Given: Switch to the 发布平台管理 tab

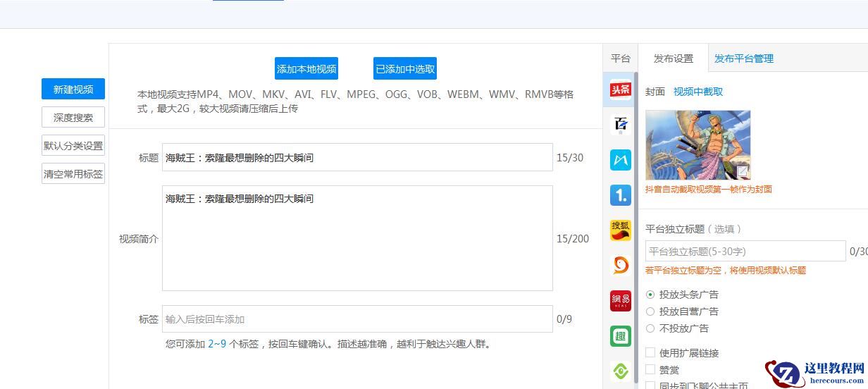Looking at the screenshot, I should point(743,58).
